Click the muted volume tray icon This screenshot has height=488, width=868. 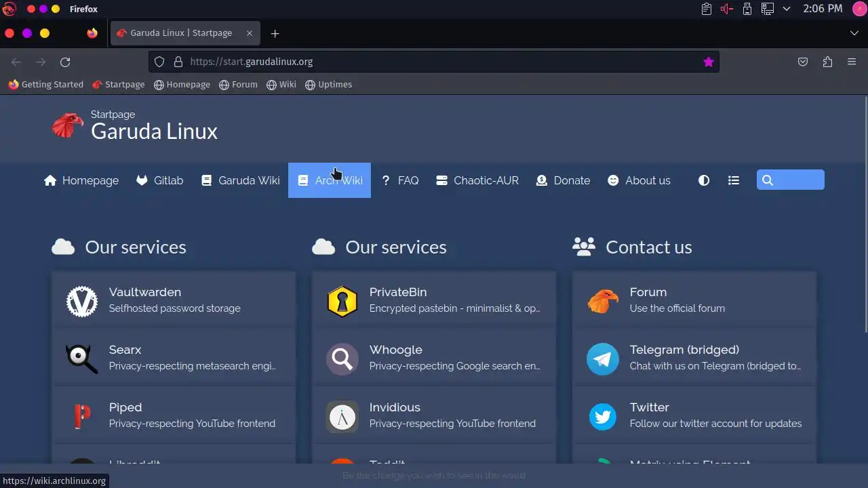727,9
